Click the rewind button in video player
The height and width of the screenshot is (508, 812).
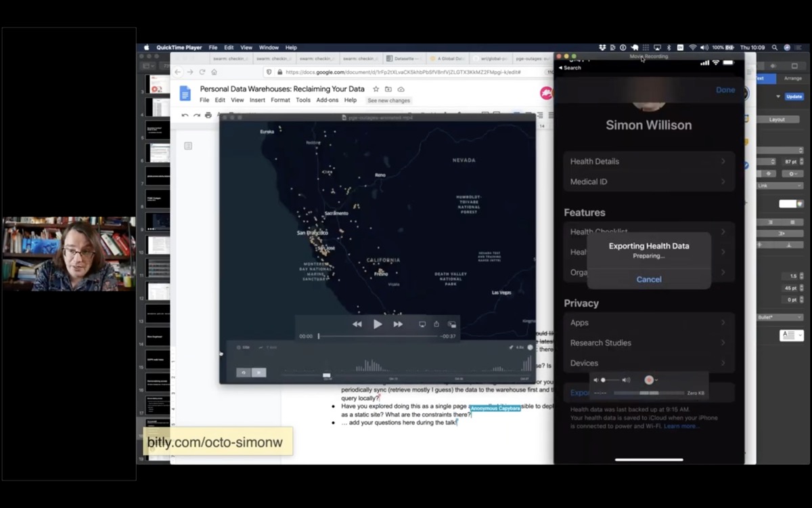[357, 324]
